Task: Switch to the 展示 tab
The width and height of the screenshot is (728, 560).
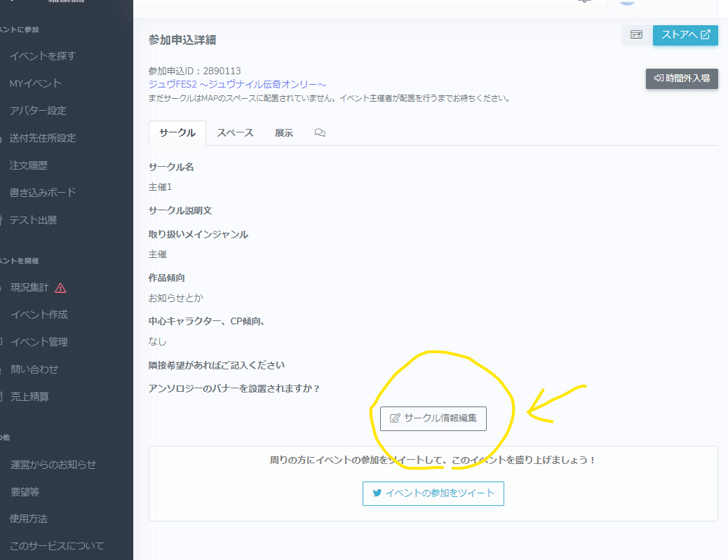Action: [283, 132]
